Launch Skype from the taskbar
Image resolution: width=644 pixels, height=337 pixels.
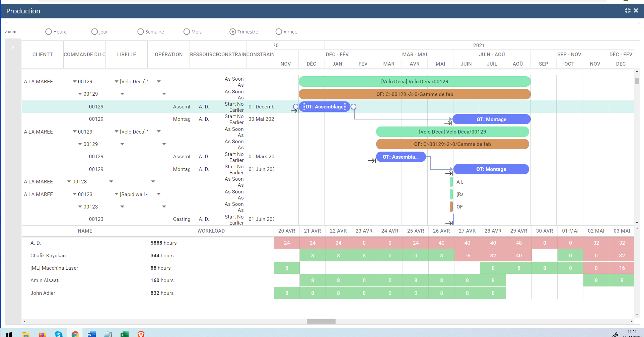pos(59,334)
